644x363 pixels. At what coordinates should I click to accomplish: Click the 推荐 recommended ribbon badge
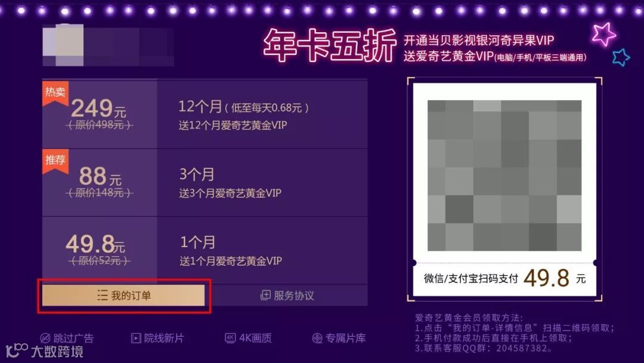point(55,162)
